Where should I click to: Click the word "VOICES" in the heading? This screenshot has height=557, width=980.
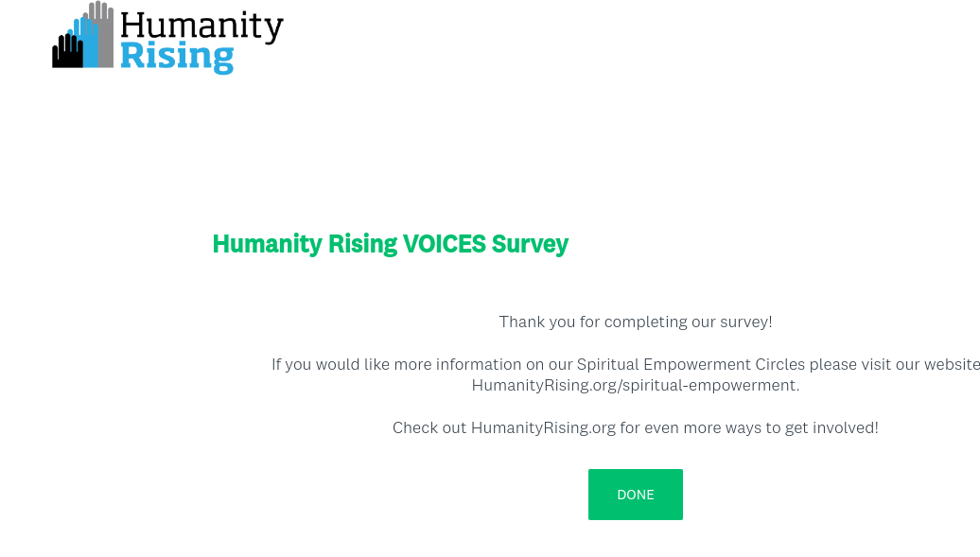click(444, 244)
